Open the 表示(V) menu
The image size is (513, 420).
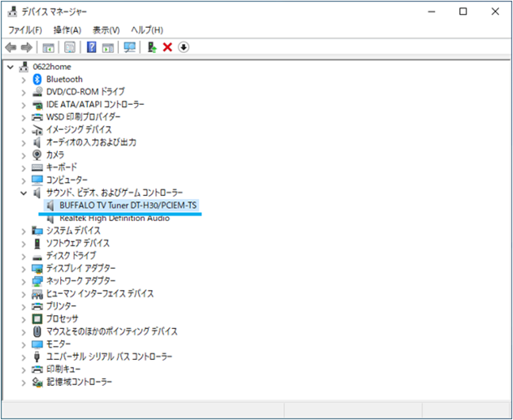[x=106, y=30]
